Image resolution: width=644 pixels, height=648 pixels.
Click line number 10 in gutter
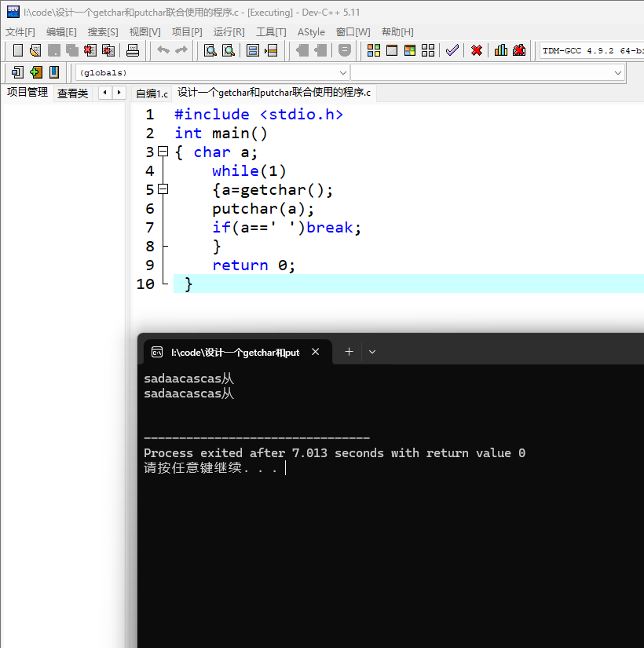click(x=145, y=284)
